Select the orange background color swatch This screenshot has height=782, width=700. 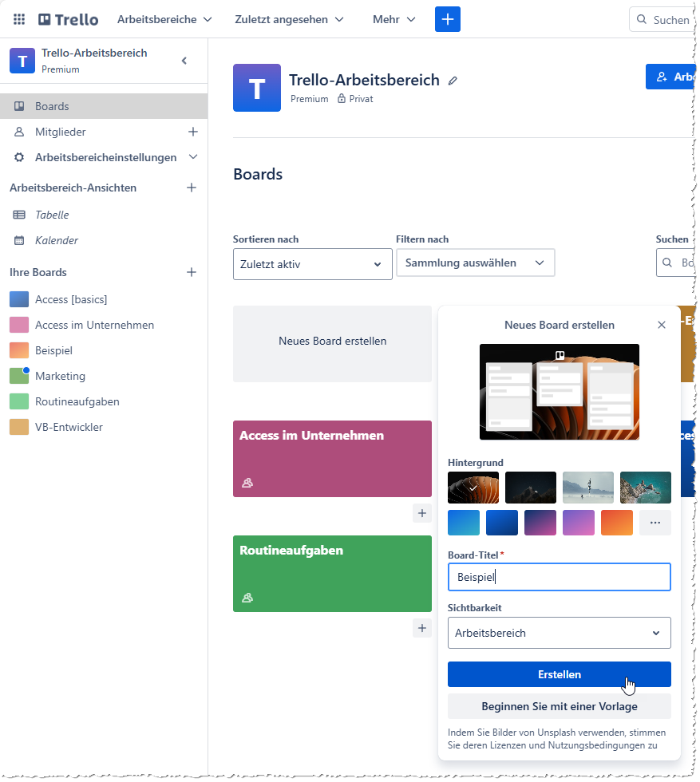616,523
